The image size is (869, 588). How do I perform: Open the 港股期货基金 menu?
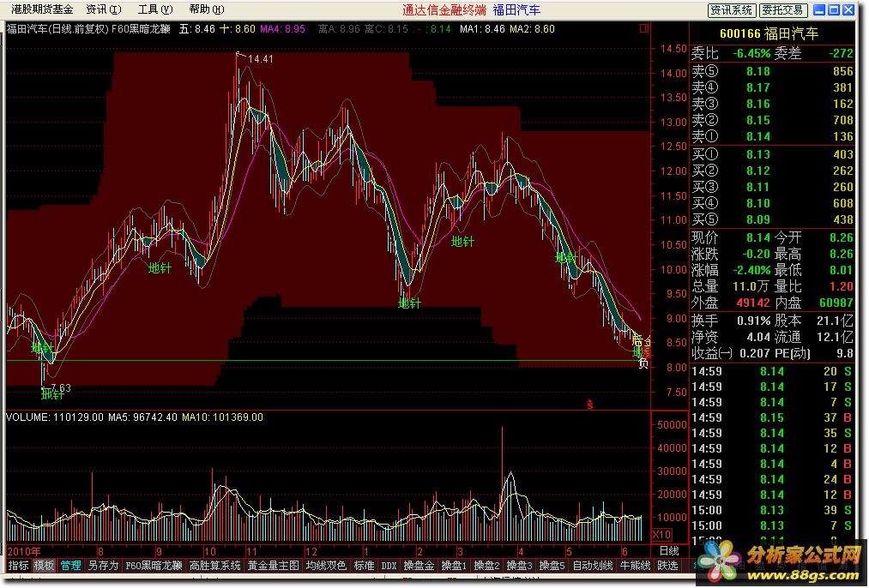click(41, 9)
